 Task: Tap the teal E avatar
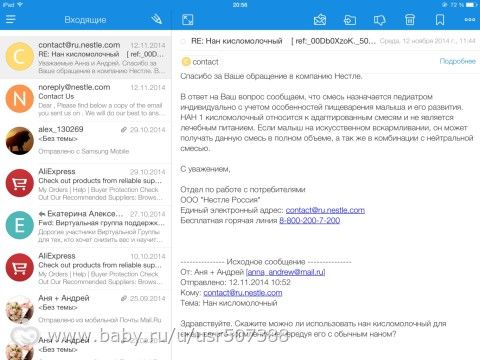20,225
